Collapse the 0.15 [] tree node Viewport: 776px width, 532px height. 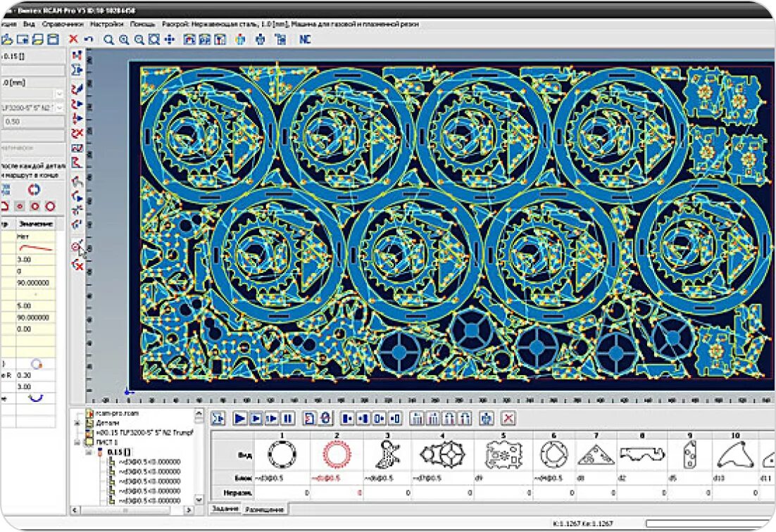coord(89,452)
